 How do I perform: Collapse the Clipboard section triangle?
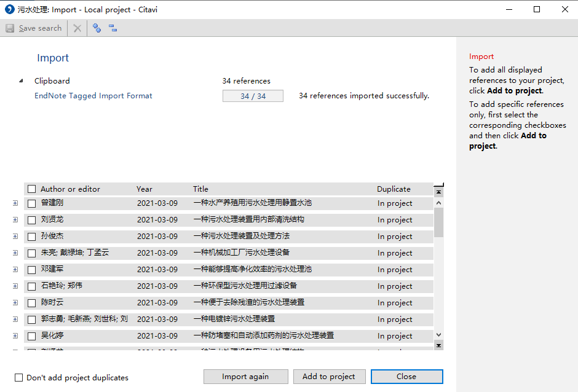21,80
